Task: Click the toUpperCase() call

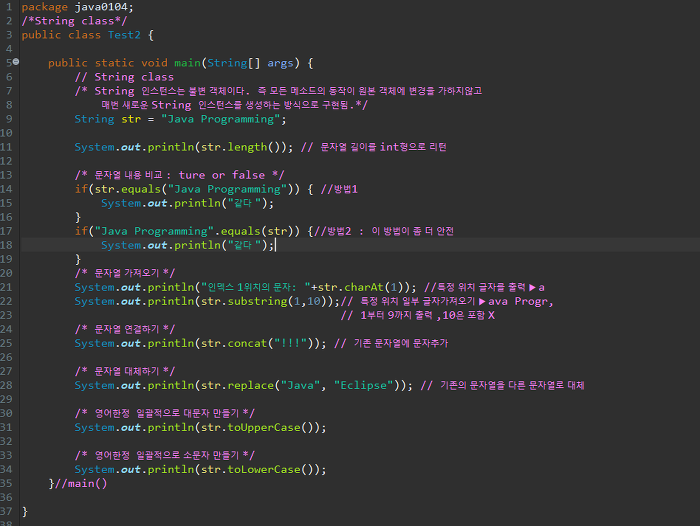Action: [274, 428]
